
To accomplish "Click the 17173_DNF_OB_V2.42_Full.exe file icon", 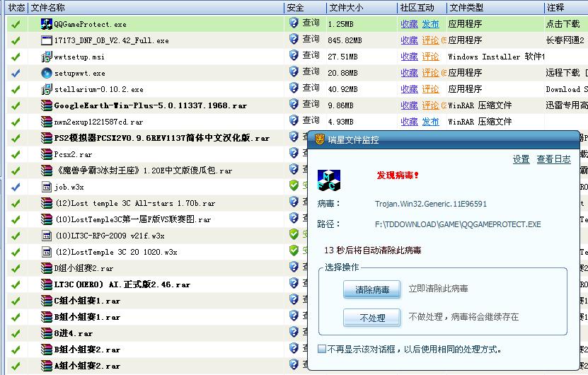I will click(x=47, y=40).
